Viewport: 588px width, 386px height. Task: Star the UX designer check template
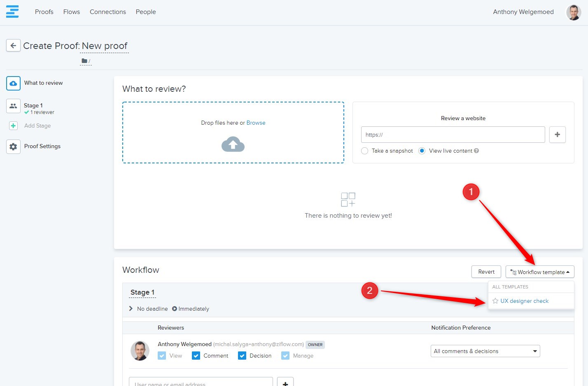[495, 301]
